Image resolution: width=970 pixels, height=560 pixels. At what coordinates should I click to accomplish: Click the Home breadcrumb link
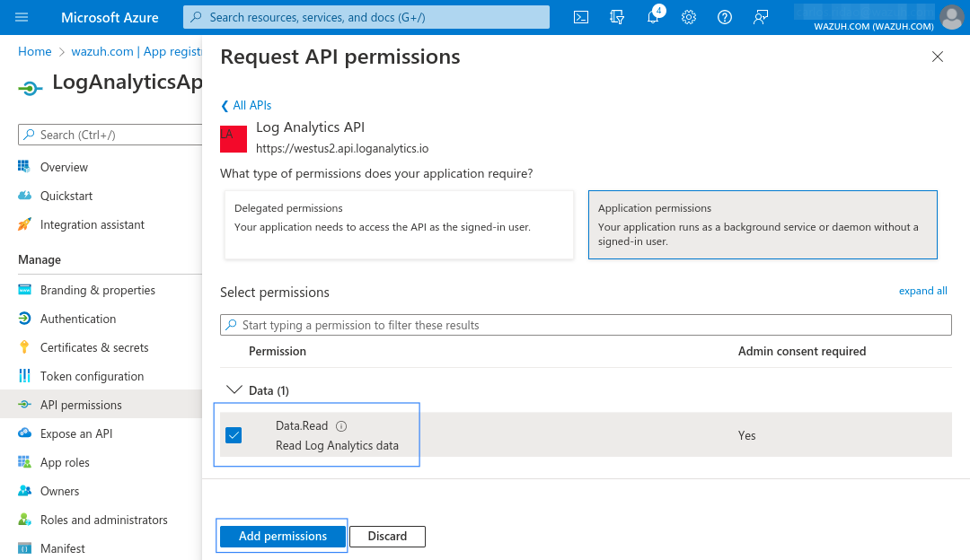[x=35, y=51]
